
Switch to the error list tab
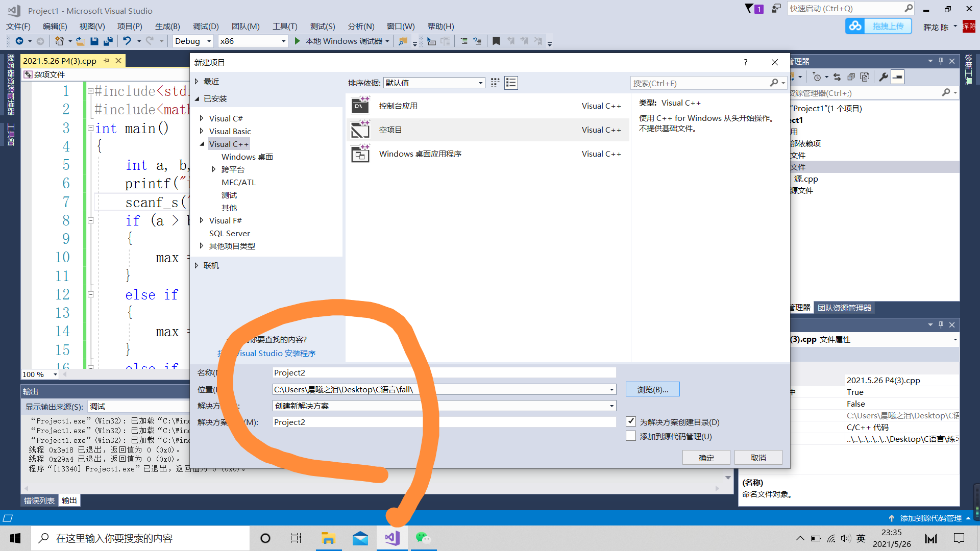[39, 500]
